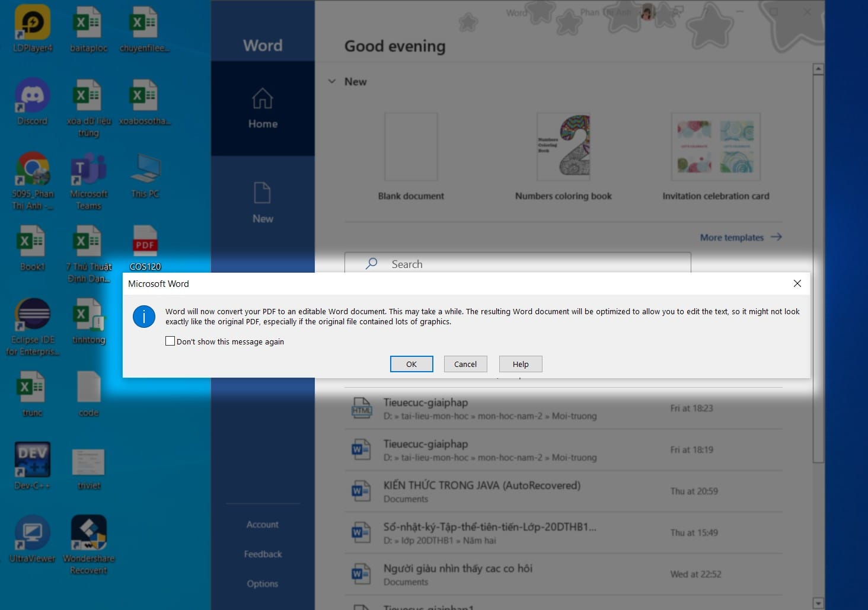The width and height of the screenshot is (868, 610).
Task: Select the Book1 Excel file icon
Action: 33,248
